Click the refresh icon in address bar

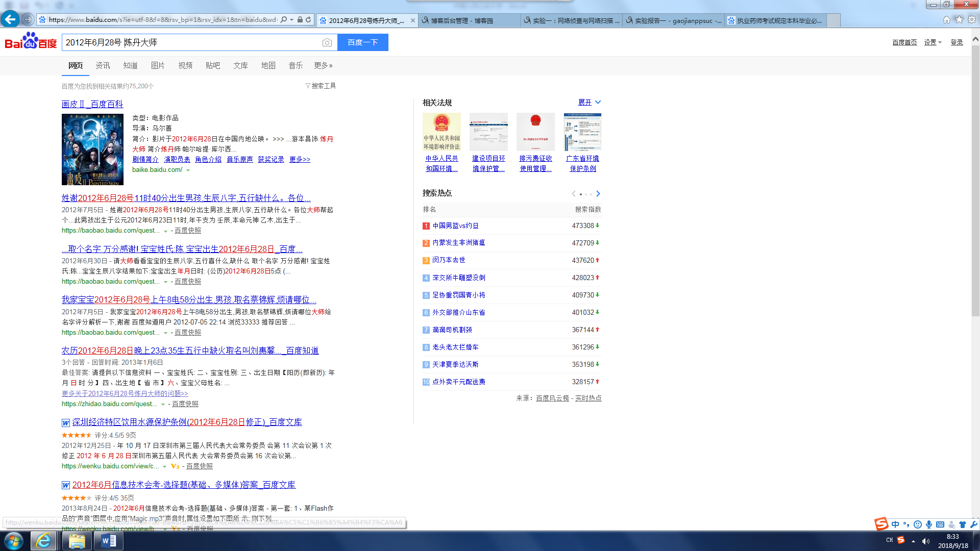(x=308, y=20)
